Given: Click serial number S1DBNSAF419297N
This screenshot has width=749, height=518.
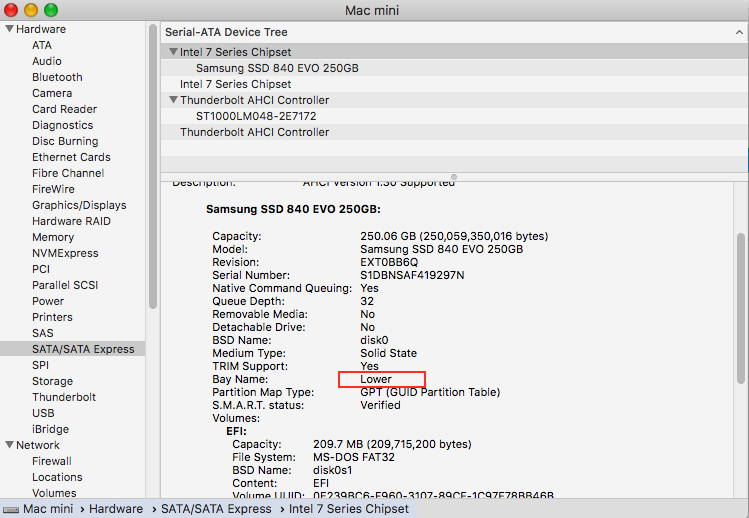Looking at the screenshot, I should (412, 275).
